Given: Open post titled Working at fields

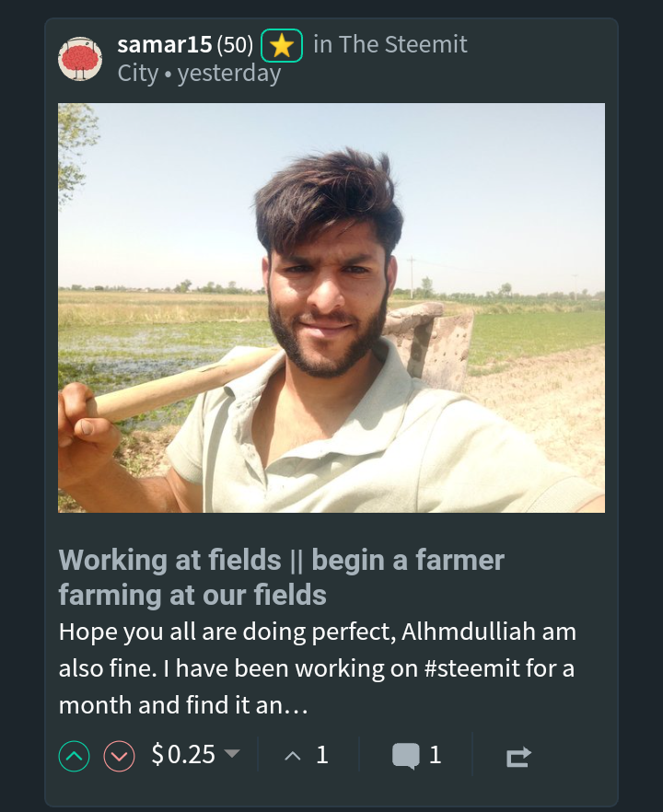Looking at the screenshot, I should (x=281, y=577).
